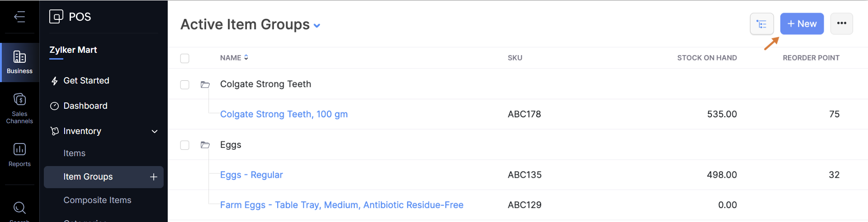Open the three-dots more options menu
Viewport: 868px width, 222px height.
(841, 24)
